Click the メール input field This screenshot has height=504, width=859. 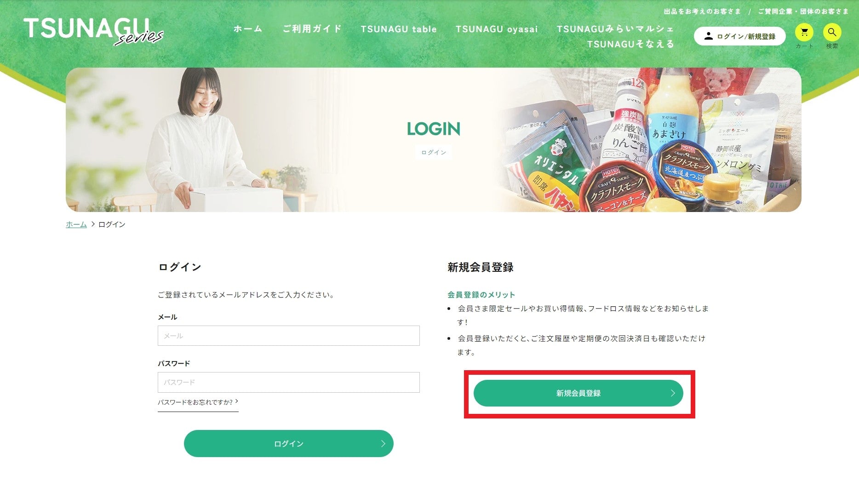(289, 336)
